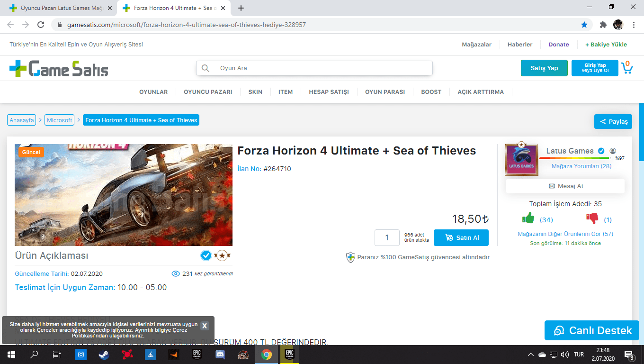
Task: Focus the Oyun Ara search box
Action: click(x=314, y=68)
